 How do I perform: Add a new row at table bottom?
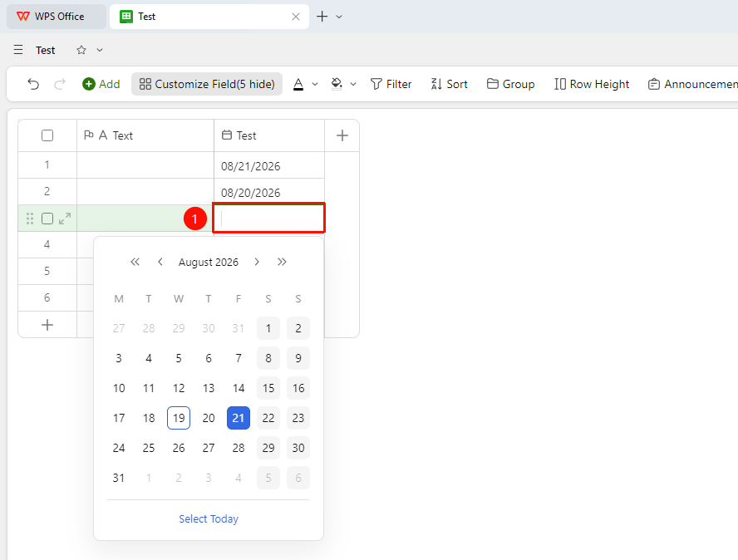pyautogui.click(x=47, y=325)
